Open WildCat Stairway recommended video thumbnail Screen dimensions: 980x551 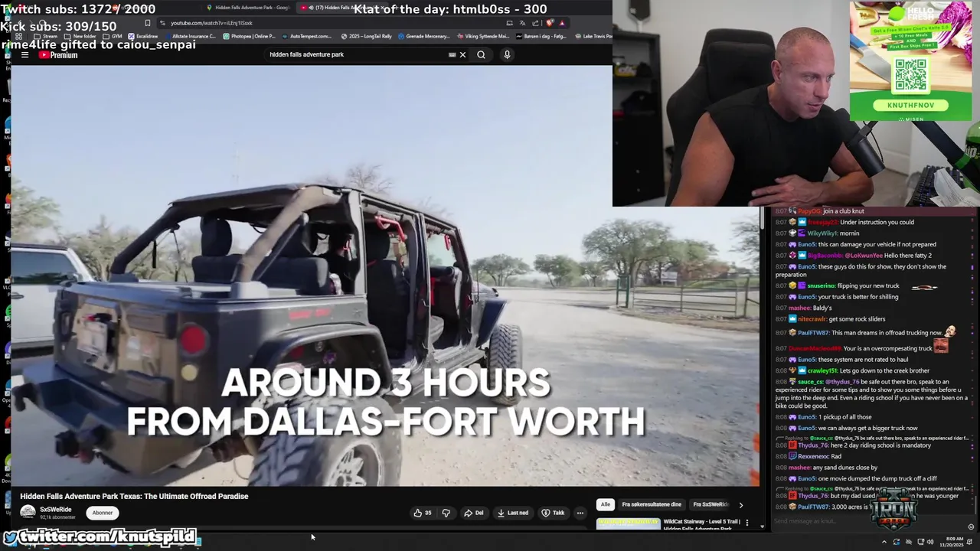(628, 523)
